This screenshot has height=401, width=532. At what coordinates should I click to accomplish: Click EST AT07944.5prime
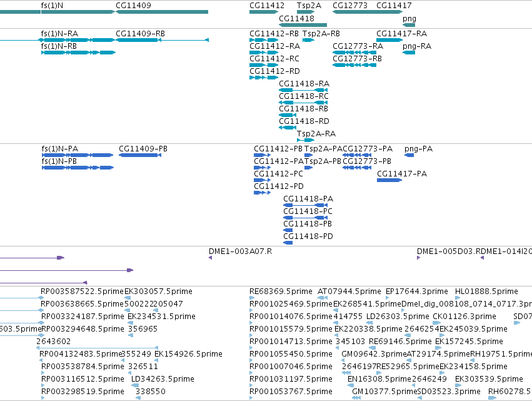pyautogui.click(x=323, y=298)
